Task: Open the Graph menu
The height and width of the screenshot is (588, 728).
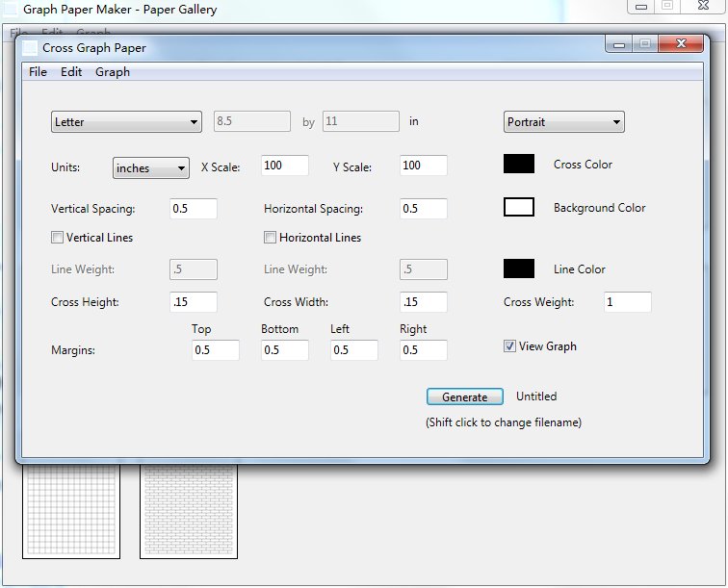Action: click(x=113, y=72)
